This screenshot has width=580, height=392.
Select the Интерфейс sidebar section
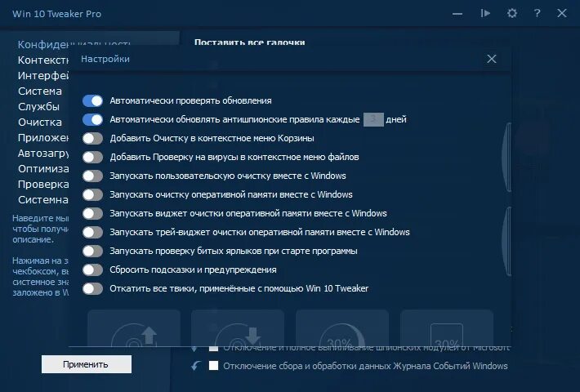tap(43, 75)
